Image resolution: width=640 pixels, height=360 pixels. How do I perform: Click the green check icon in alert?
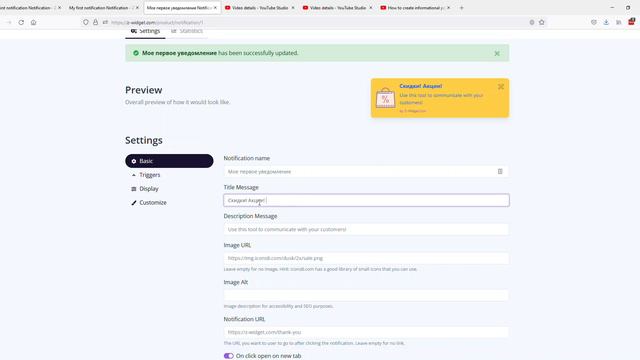tap(136, 53)
